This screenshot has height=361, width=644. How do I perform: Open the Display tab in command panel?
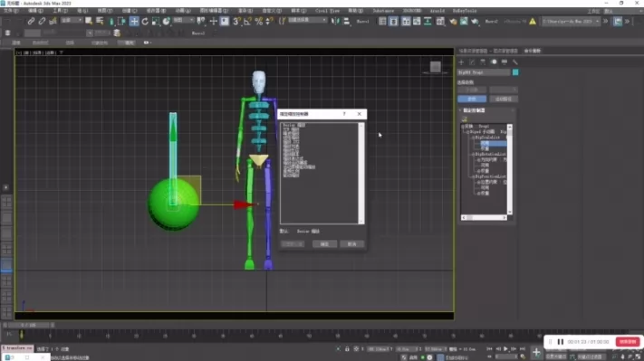(x=505, y=62)
